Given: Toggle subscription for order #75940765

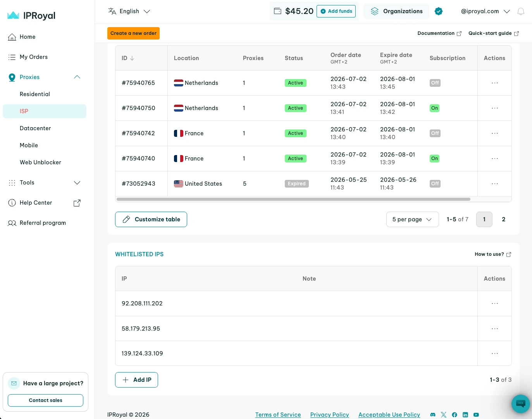Looking at the screenshot, I should tap(435, 83).
